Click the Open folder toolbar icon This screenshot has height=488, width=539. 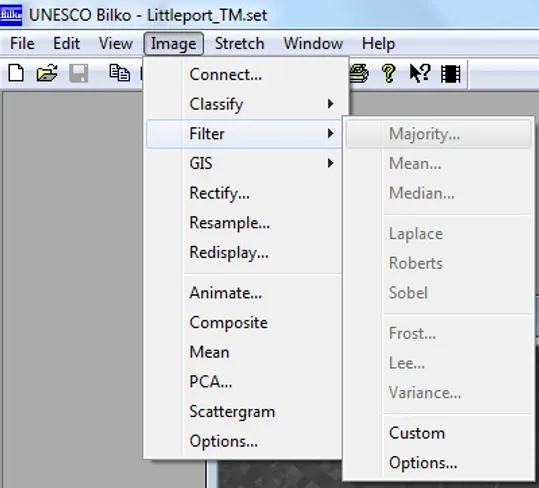pyautogui.click(x=47, y=73)
